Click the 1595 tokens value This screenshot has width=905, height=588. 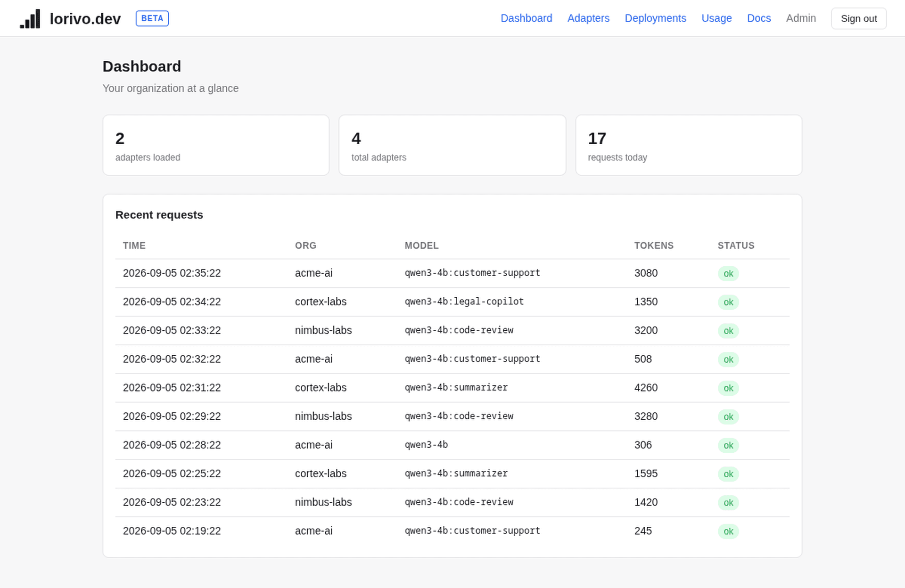click(646, 474)
